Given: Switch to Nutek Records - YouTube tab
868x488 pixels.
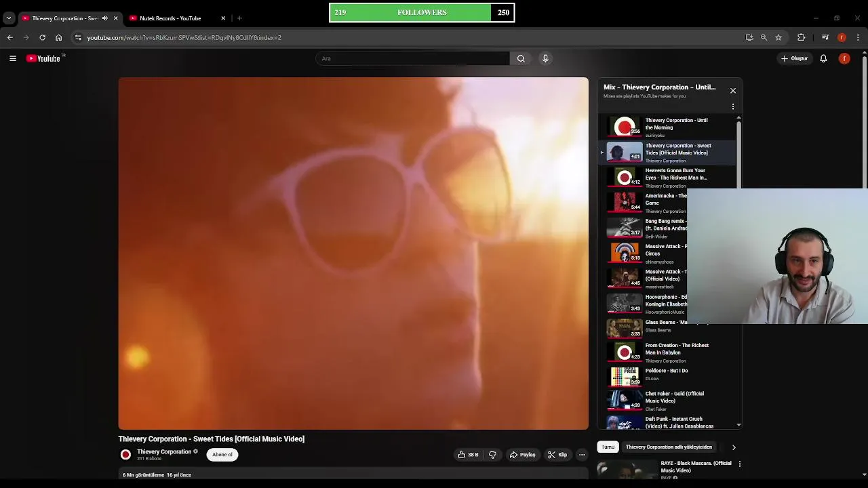Looking at the screenshot, I should coord(170,18).
